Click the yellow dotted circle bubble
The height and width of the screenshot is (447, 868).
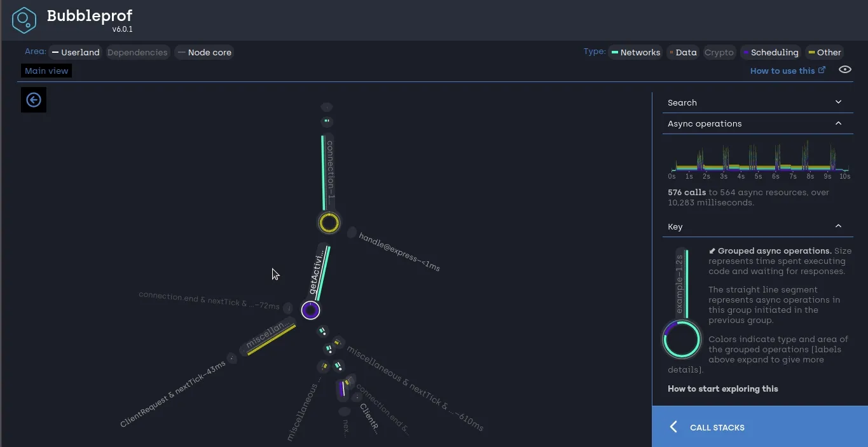pyautogui.click(x=329, y=223)
